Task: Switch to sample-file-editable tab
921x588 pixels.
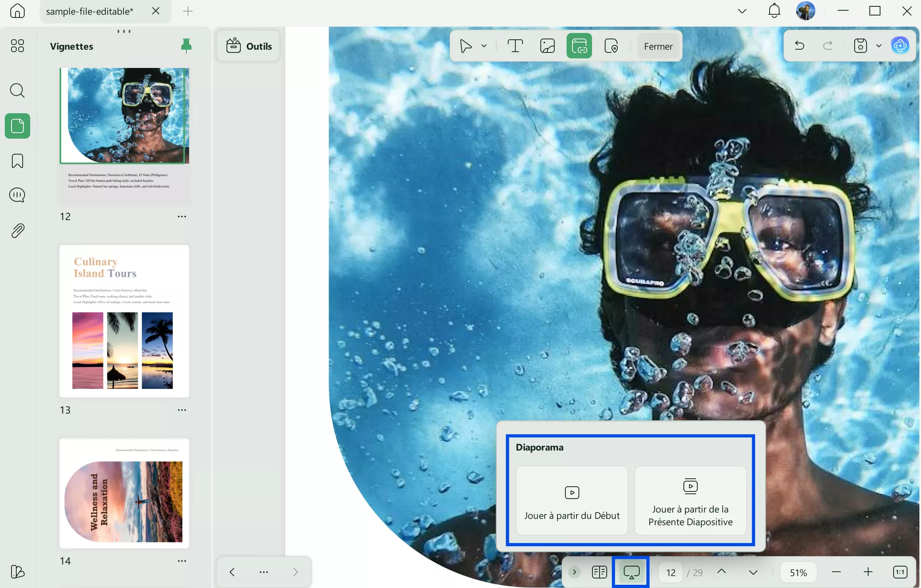Action: tap(90, 11)
